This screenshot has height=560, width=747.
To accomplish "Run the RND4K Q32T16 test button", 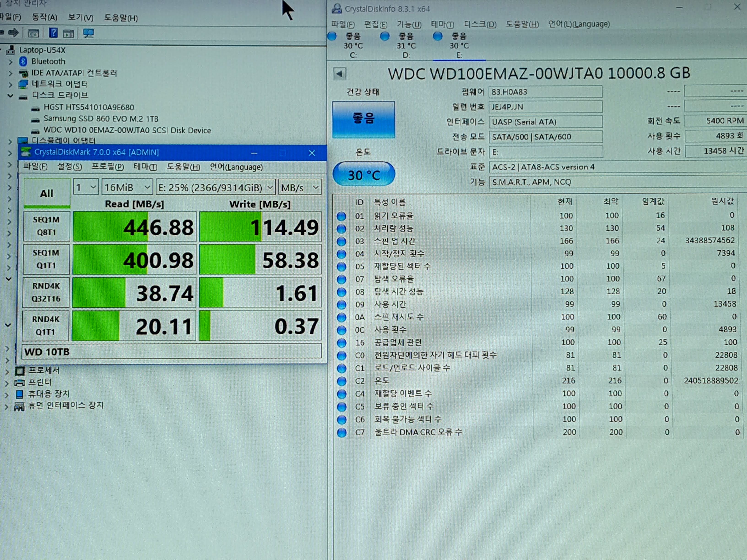I will tap(46, 292).
